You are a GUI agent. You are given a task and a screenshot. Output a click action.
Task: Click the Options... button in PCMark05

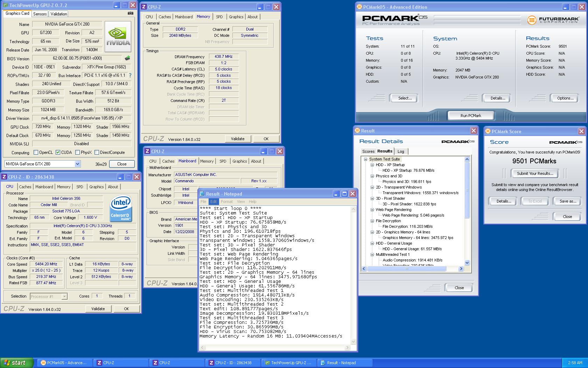pos(565,98)
